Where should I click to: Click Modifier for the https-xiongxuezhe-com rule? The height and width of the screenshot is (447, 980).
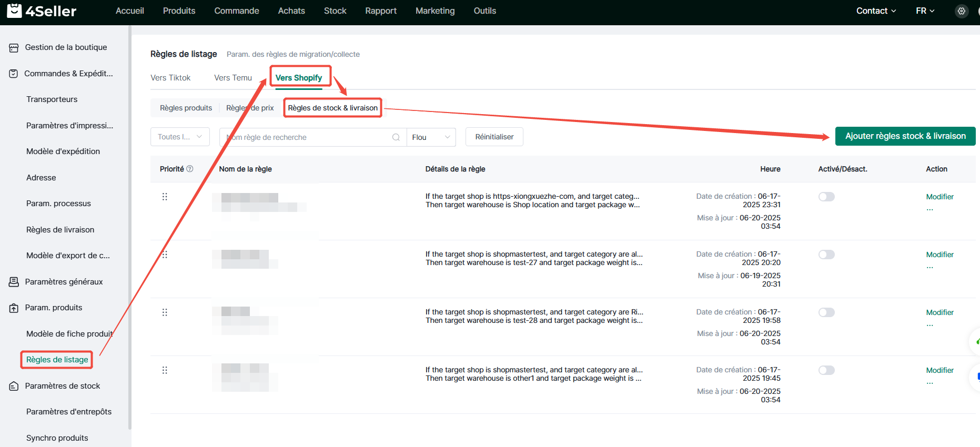(x=939, y=197)
